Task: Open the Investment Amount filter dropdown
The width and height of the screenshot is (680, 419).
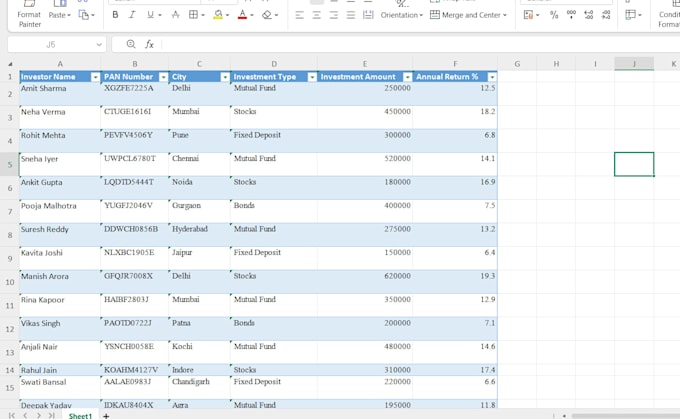Action: click(x=407, y=77)
